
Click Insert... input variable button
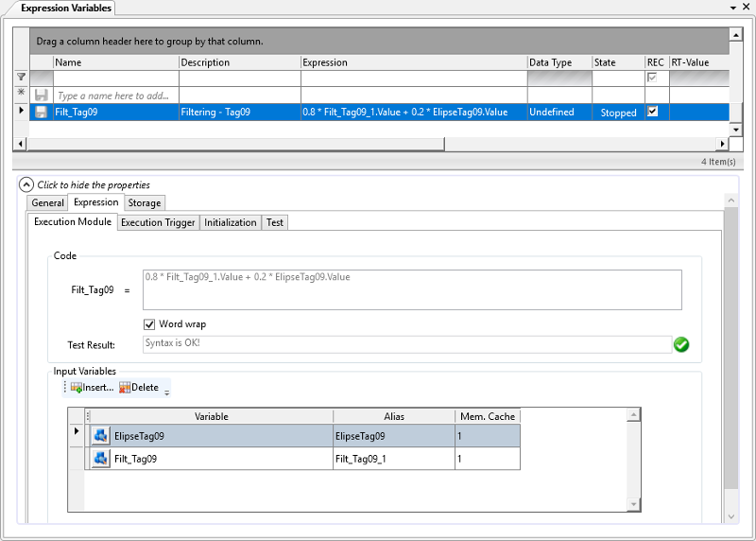click(92, 387)
